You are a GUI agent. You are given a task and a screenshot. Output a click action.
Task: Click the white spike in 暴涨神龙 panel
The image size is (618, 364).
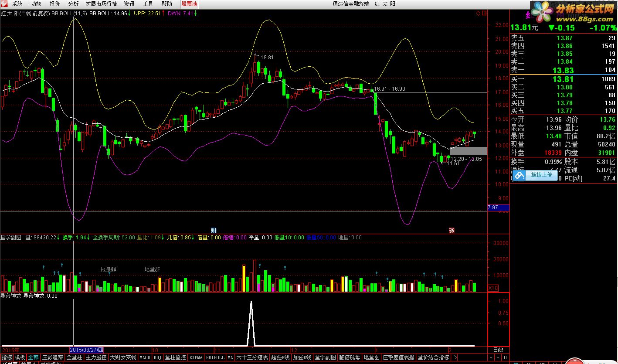tap(251, 323)
